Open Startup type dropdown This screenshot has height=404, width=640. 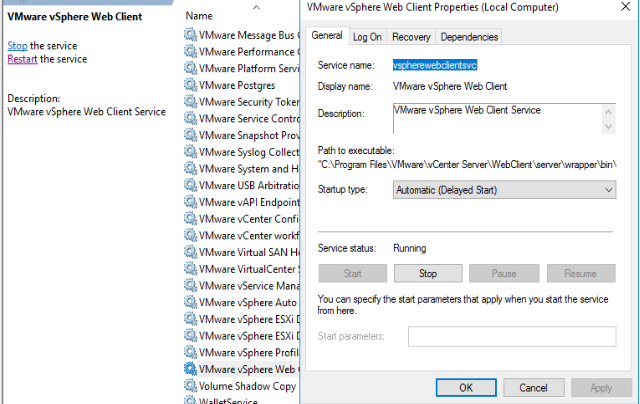tap(504, 190)
